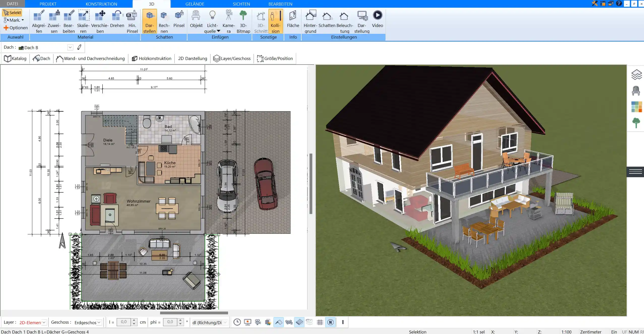Toggle wood beams visibility icon
Viewport: 644px width, 334px height.
pos(289,322)
